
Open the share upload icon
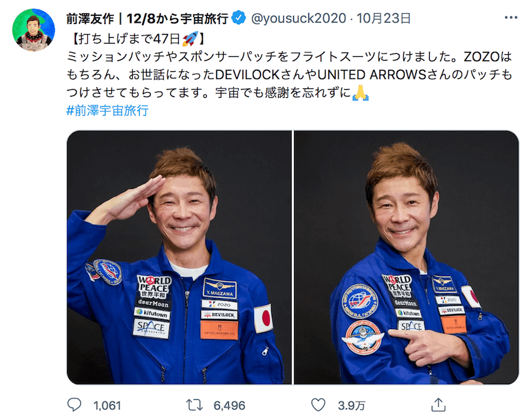[x=438, y=405]
